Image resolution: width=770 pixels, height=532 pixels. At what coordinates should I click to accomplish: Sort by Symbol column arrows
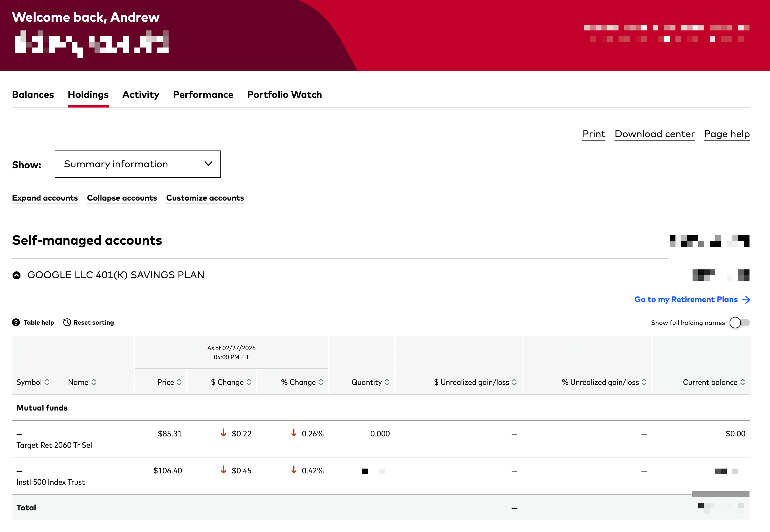[47, 382]
